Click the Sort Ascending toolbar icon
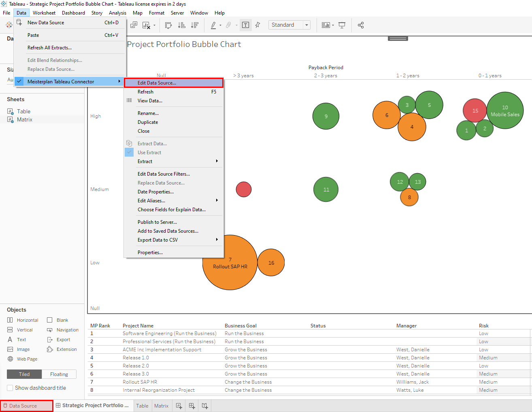532x412 pixels. [x=182, y=25]
